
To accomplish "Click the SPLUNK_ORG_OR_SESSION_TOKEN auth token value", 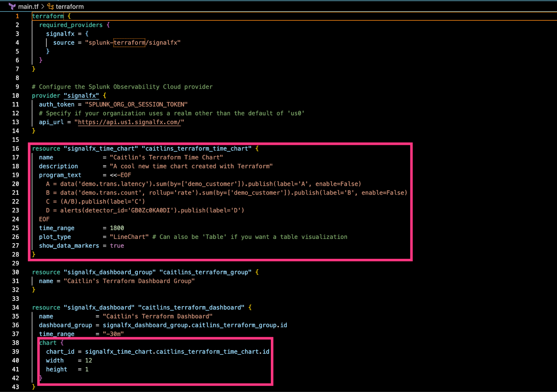I will click(x=137, y=104).
